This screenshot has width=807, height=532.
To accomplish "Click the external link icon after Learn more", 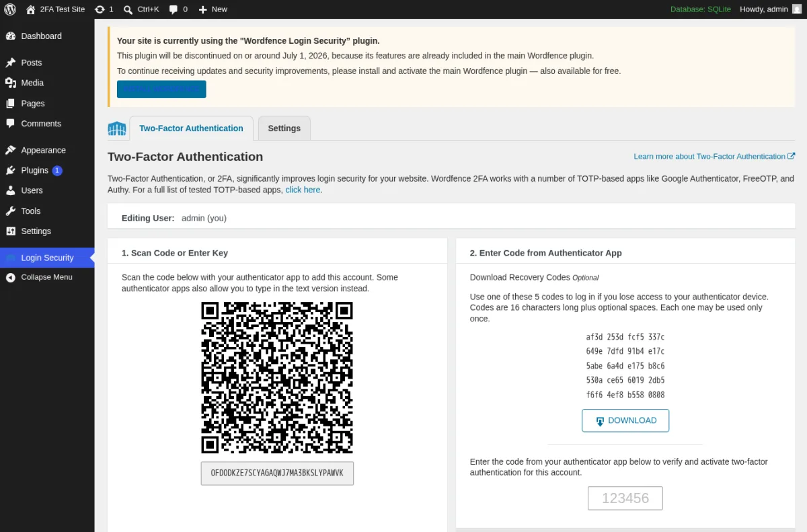I will pyautogui.click(x=792, y=156).
